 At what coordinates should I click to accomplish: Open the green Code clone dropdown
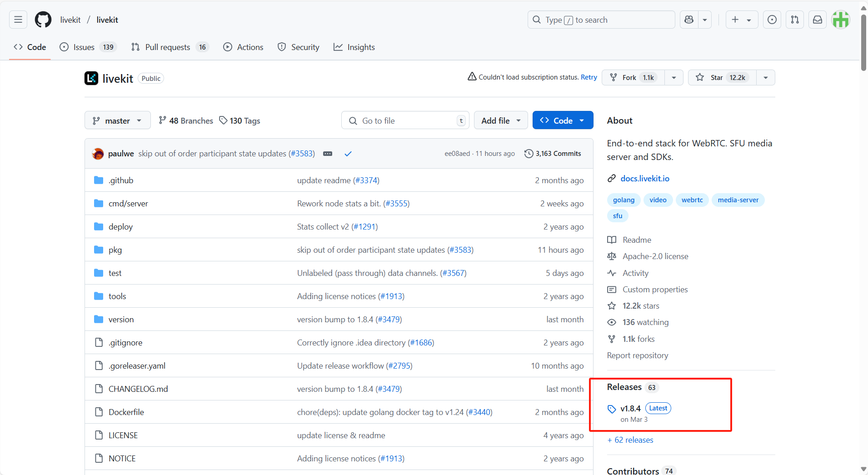563,120
